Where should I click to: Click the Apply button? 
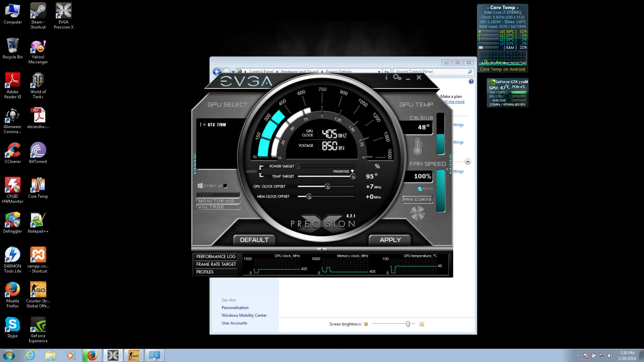pos(390,240)
